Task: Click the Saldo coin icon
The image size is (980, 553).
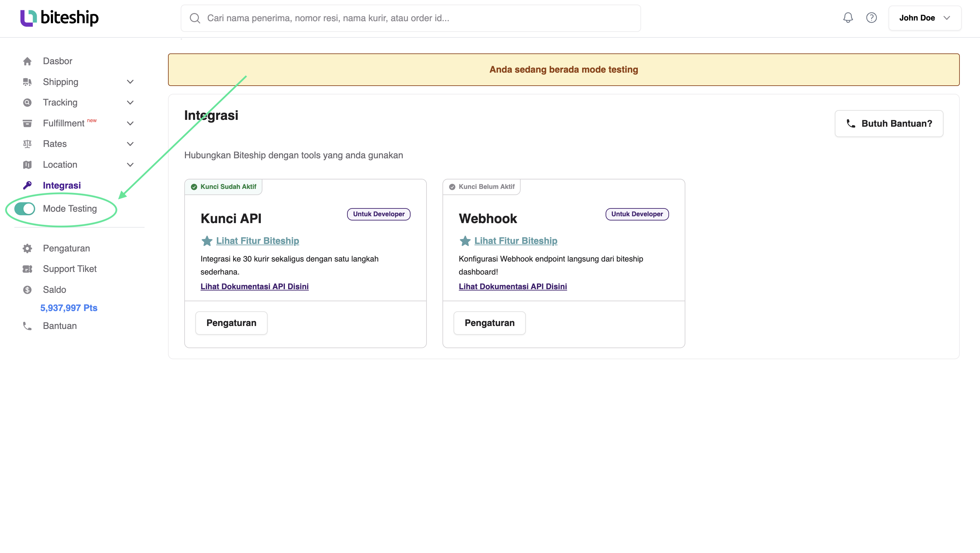Action: [27, 290]
